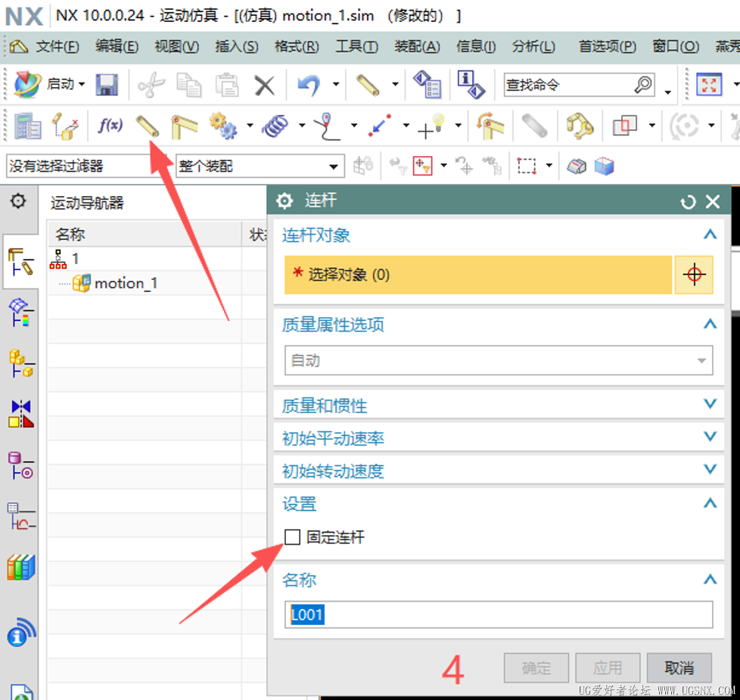Select motion_1 in the navigator tree

coord(126,283)
